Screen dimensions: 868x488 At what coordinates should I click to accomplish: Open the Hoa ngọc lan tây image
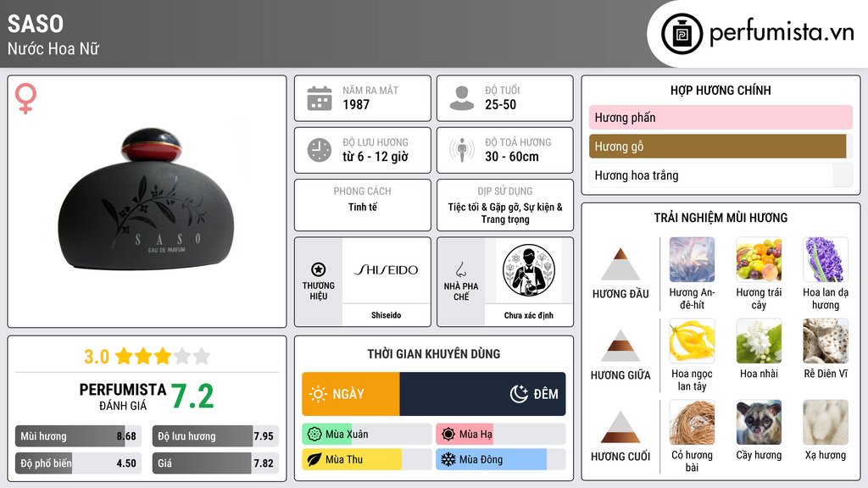click(x=692, y=341)
